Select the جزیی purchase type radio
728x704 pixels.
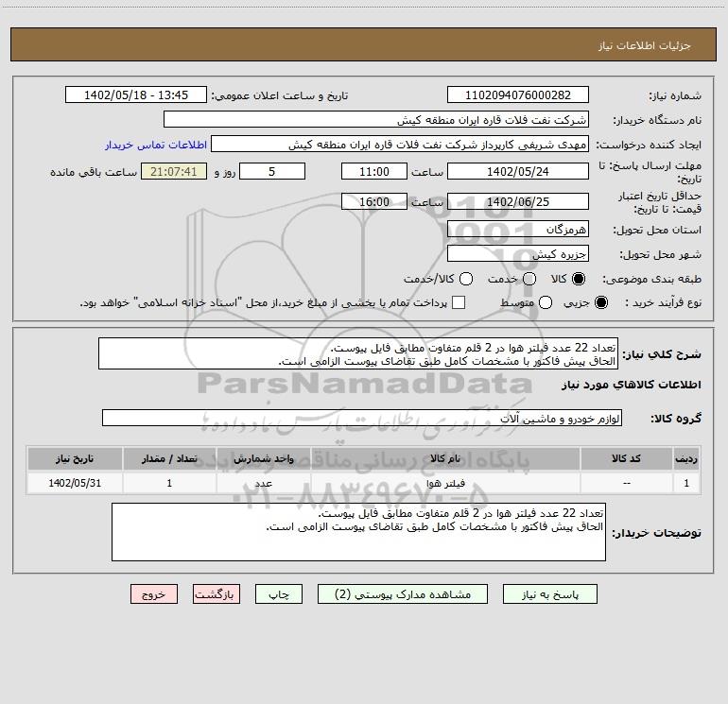(x=601, y=302)
